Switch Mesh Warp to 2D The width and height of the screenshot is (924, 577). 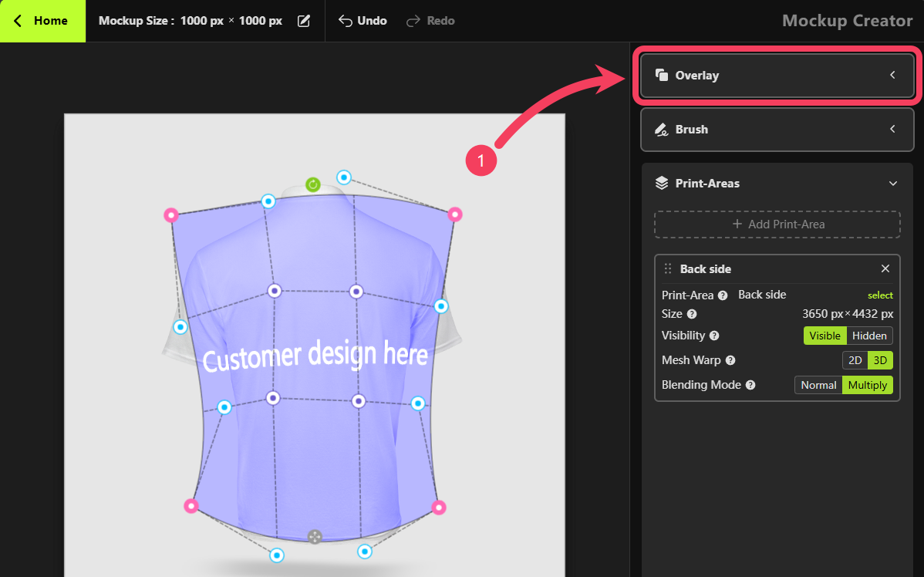(x=855, y=360)
